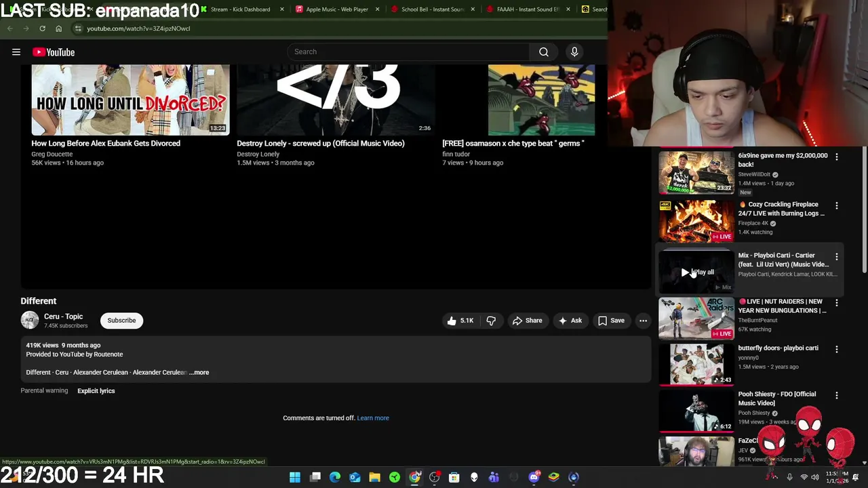Screen dimensions: 868x488
Task: Close the School Bell tab
Action: pyautogui.click(x=473, y=9)
